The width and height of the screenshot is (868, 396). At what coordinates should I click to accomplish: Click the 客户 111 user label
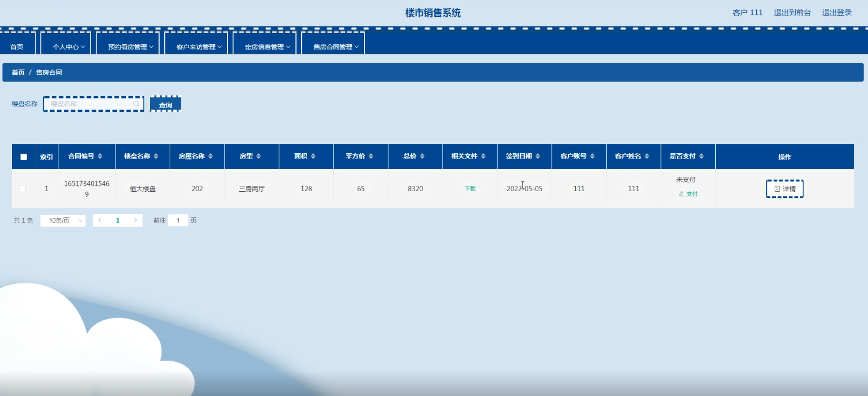[x=747, y=13]
